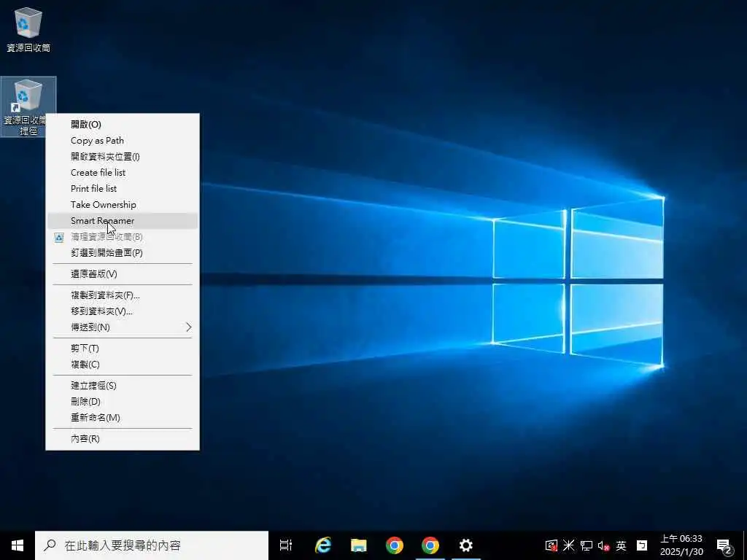Click the search magnifier icon in taskbar
747x560 pixels.
click(50, 545)
